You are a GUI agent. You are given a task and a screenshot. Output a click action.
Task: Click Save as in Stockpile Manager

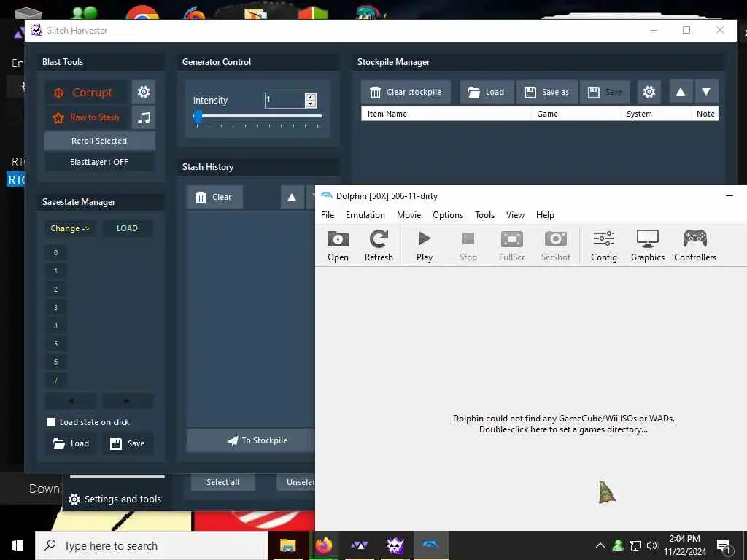click(x=546, y=92)
